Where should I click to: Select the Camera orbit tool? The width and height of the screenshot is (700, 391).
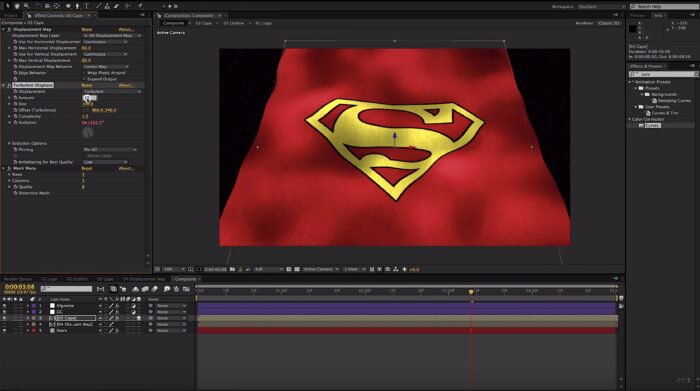click(x=47, y=6)
